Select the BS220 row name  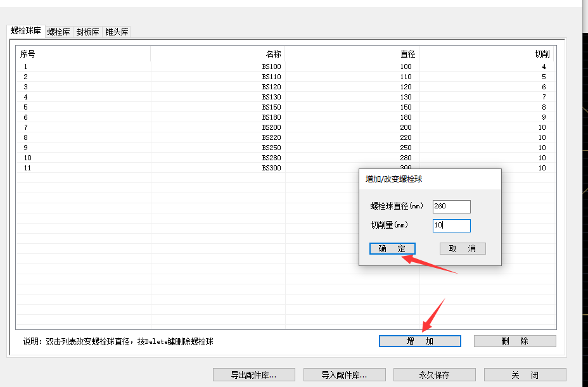pos(271,137)
